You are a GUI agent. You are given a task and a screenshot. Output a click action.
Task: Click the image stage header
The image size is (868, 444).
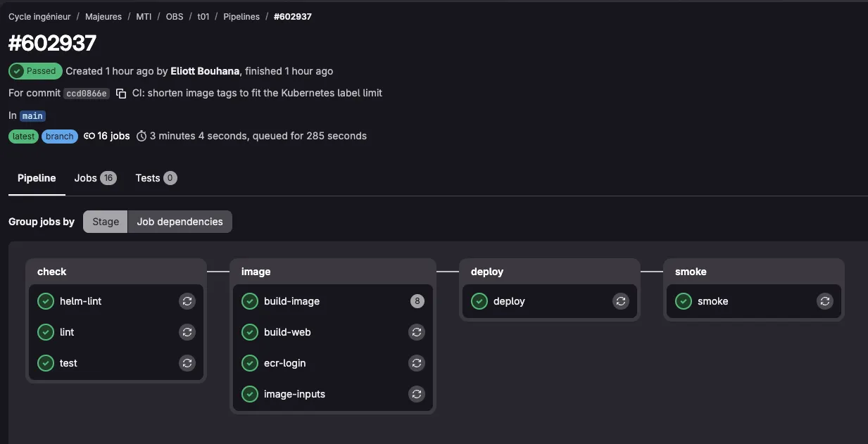pyautogui.click(x=256, y=272)
